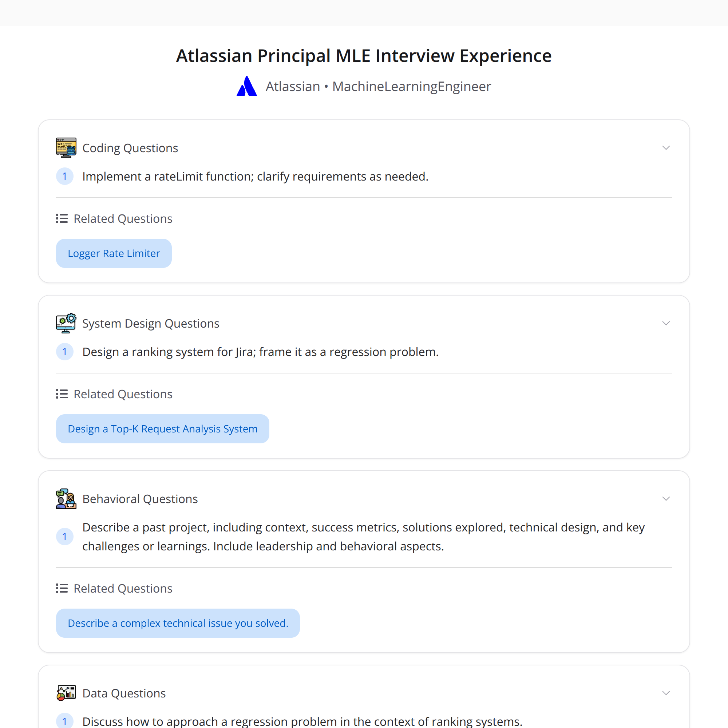Open the Design a Top-K Request Analysis System question

[x=162, y=428]
